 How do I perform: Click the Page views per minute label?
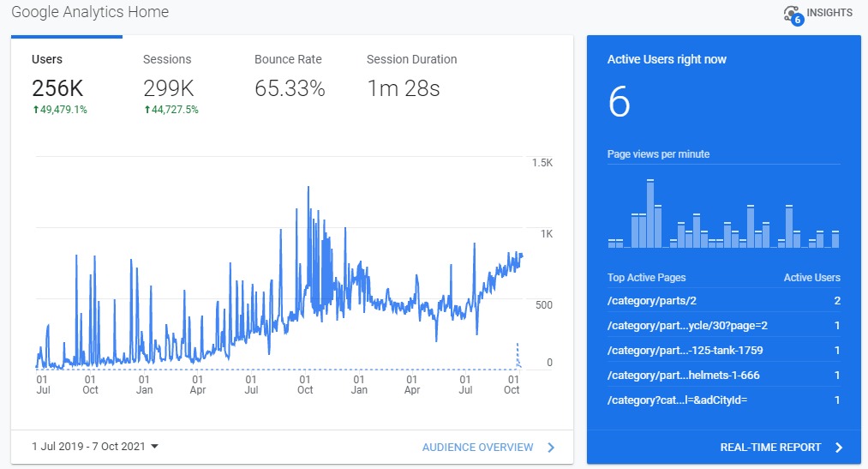[x=658, y=154]
